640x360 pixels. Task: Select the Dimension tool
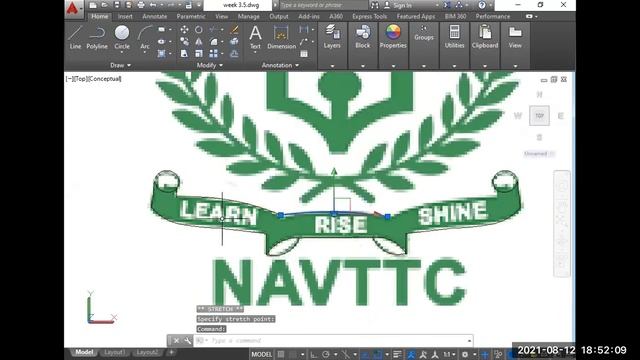tap(281, 38)
